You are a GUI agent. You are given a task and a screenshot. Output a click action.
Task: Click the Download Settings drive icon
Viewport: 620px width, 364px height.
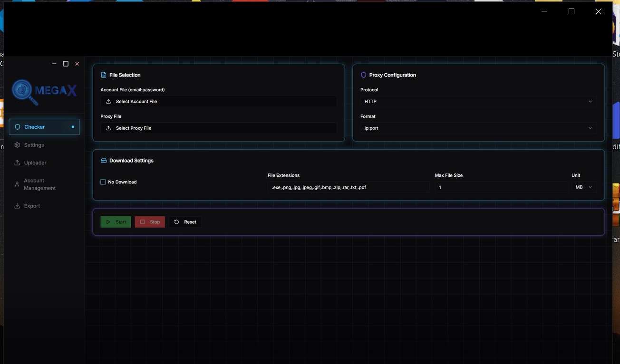tap(104, 161)
